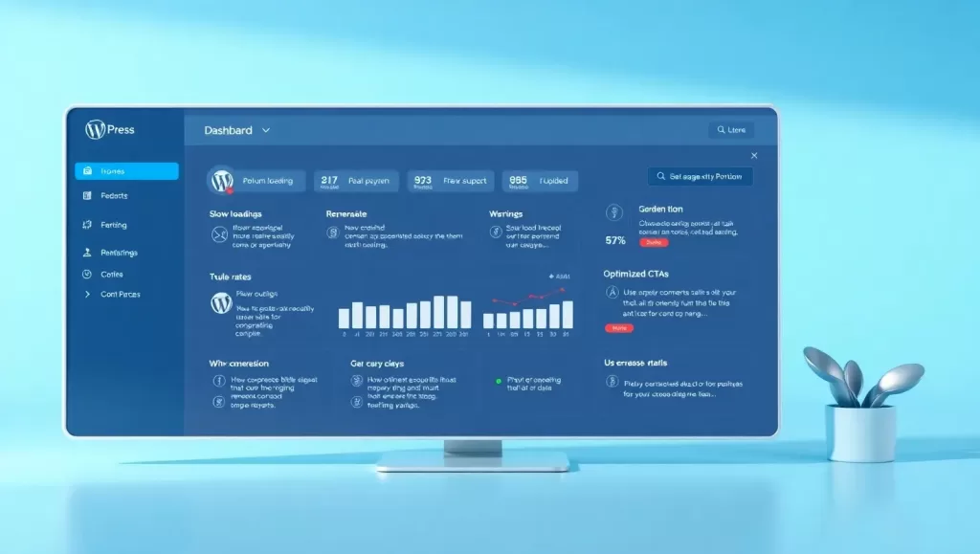Close the panel with the X icon
Viewport: 980px width, 554px height.
point(754,156)
